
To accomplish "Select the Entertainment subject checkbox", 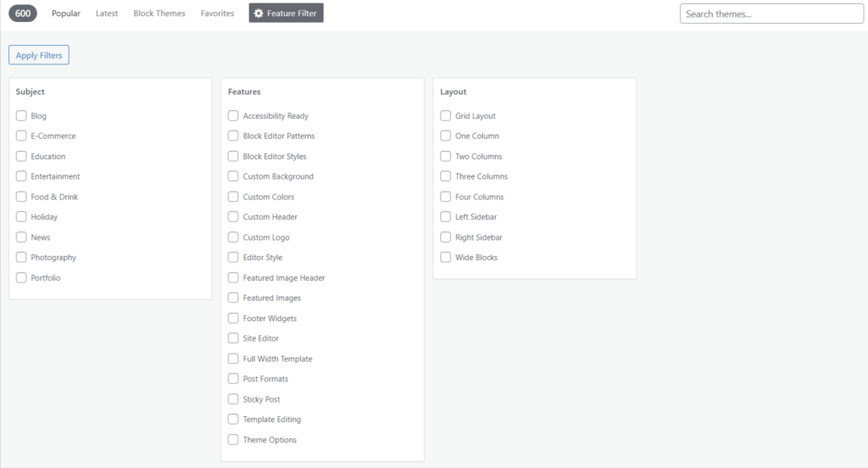I will 21,176.
